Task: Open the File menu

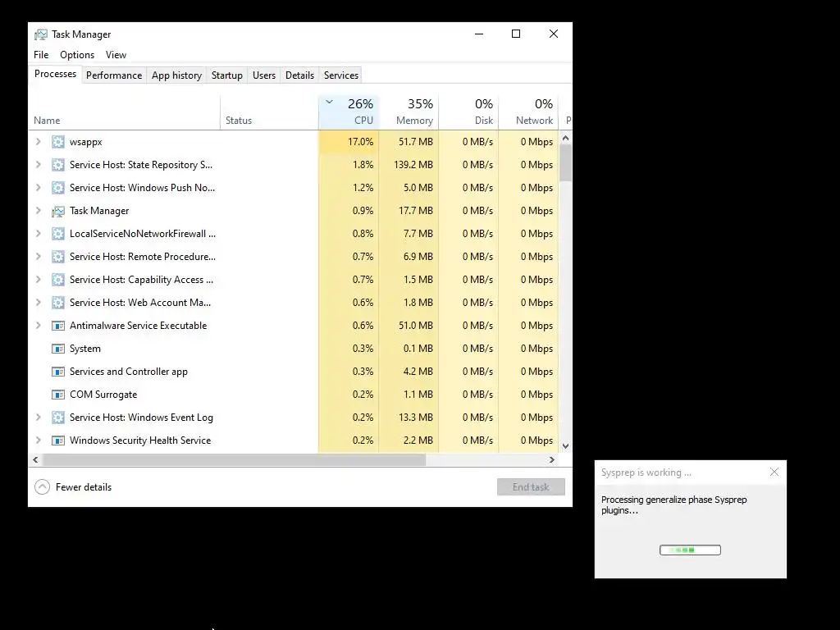Action: click(41, 55)
